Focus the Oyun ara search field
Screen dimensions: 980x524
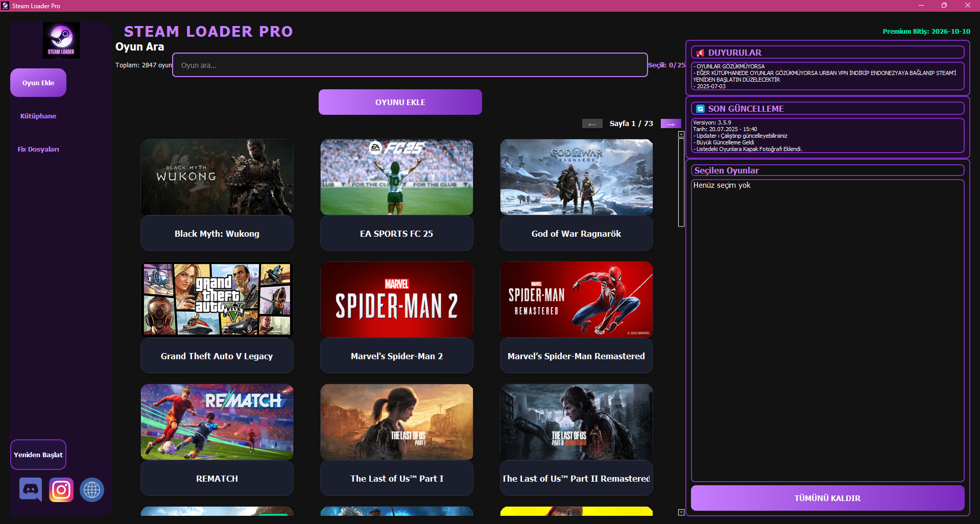tap(410, 65)
